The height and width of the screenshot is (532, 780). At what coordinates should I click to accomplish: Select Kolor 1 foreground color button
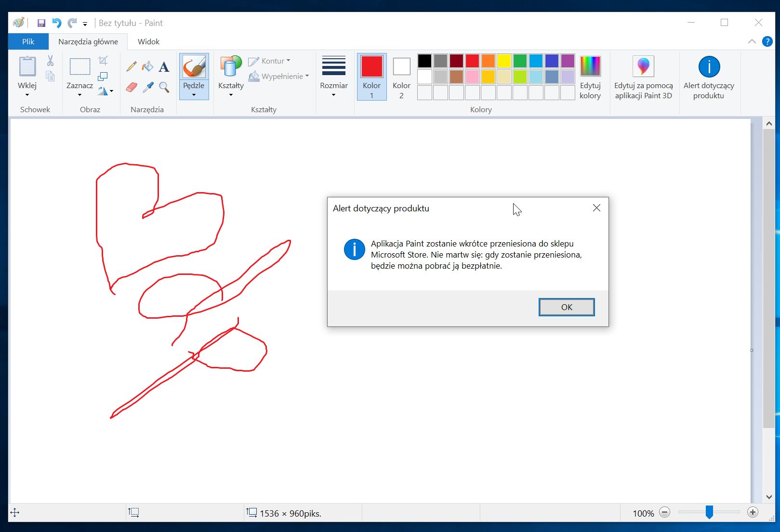(x=371, y=77)
